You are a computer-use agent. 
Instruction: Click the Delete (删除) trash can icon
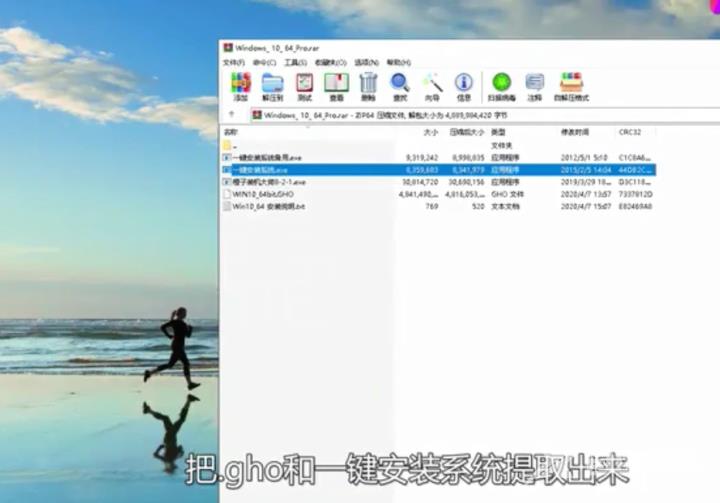click(368, 86)
